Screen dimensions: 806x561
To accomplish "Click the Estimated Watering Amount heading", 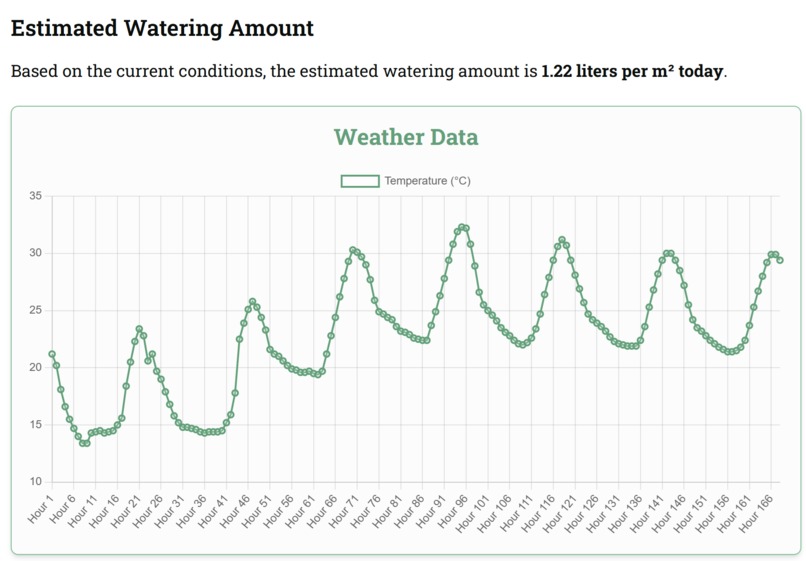I will coord(162,28).
